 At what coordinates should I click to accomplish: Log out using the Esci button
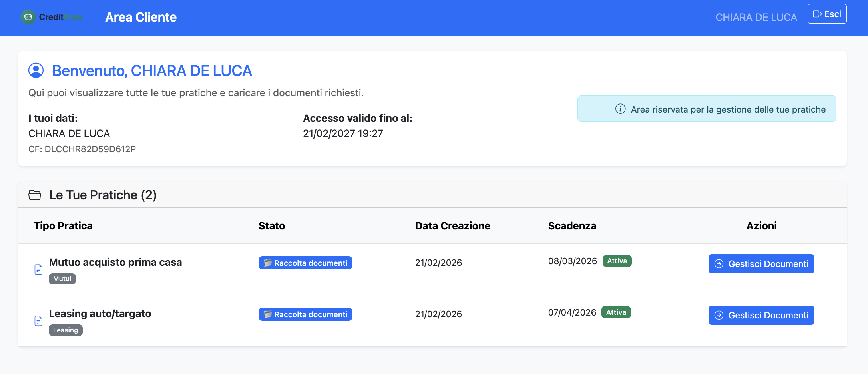(827, 14)
